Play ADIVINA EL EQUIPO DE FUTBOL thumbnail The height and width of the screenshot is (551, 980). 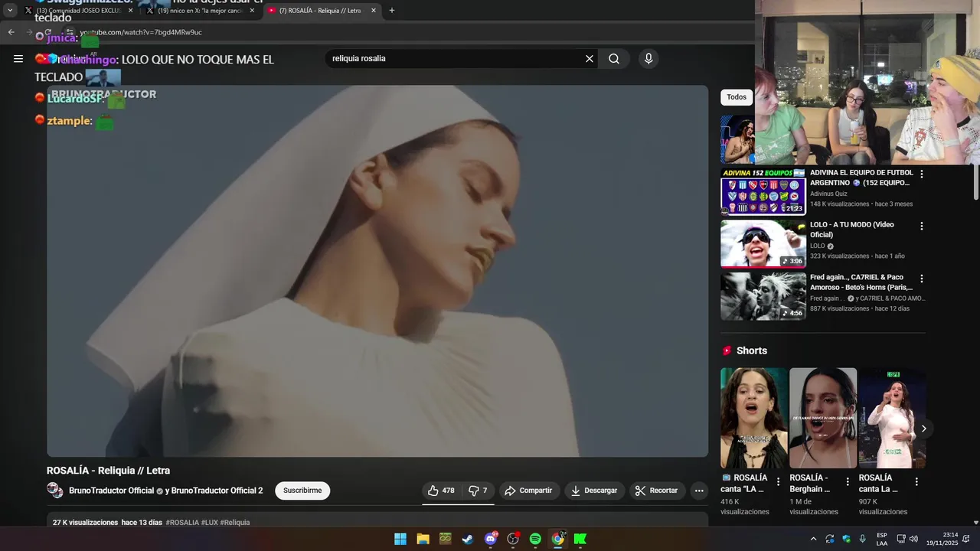763,191
